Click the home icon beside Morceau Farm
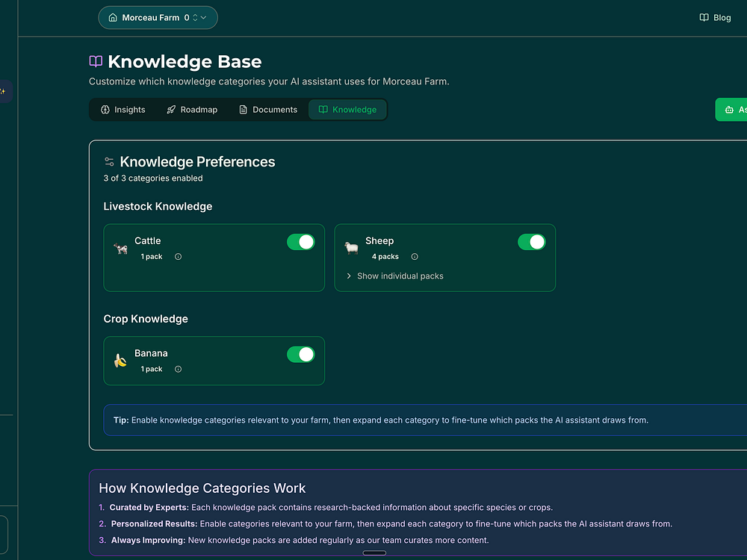This screenshot has width=747, height=560. 113,18
